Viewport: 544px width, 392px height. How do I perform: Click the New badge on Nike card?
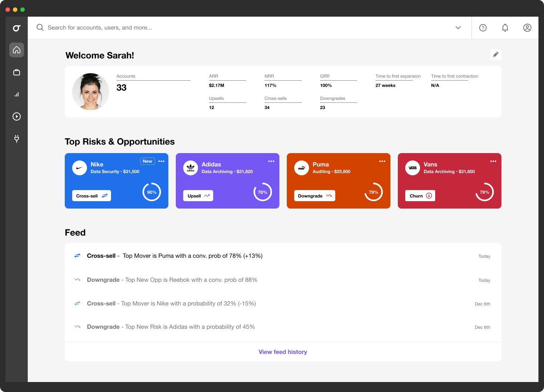[x=148, y=161]
